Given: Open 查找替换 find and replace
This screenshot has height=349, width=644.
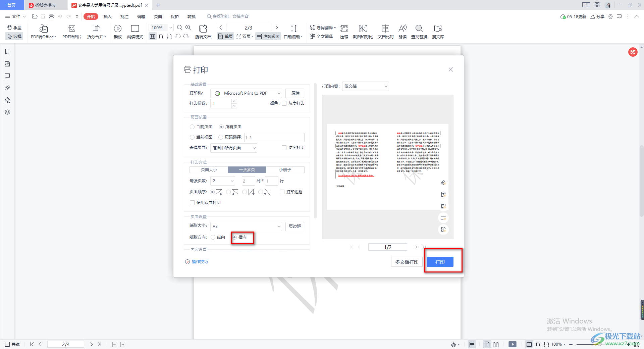Looking at the screenshot, I should coord(419,32).
